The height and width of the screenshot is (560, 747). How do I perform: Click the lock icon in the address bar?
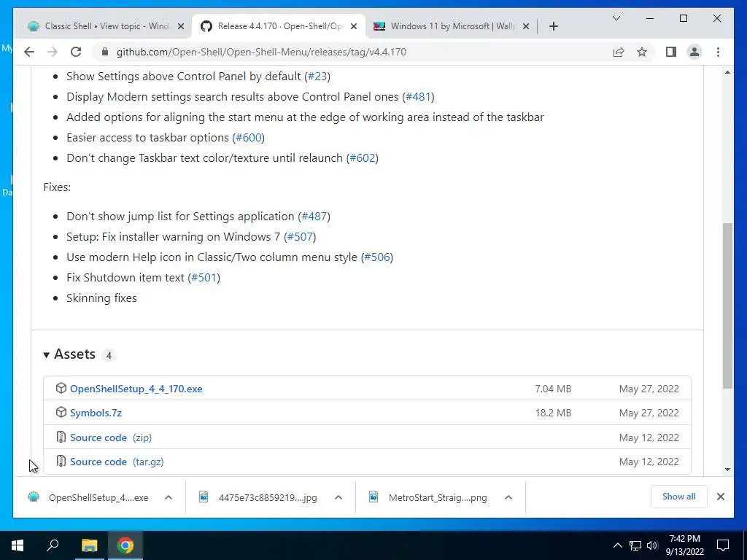tap(105, 52)
